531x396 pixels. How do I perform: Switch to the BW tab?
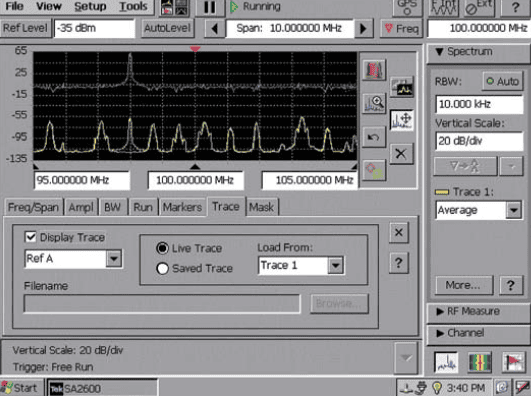113,207
